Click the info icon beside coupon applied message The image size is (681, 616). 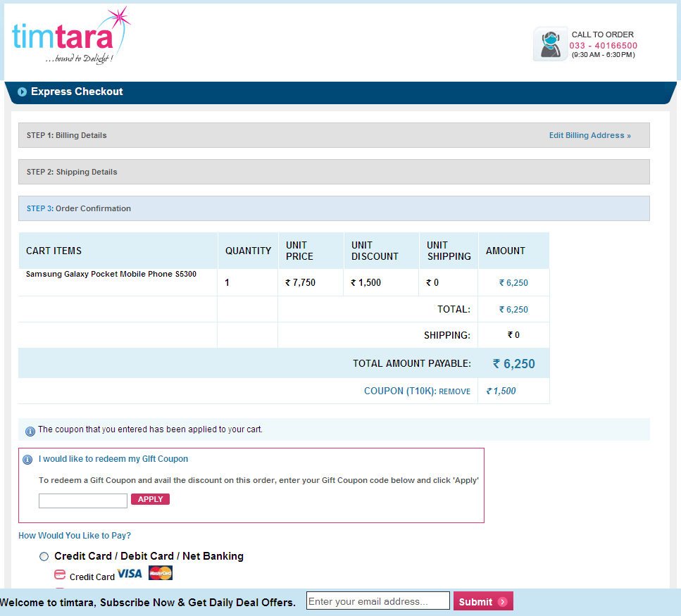[30, 431]
